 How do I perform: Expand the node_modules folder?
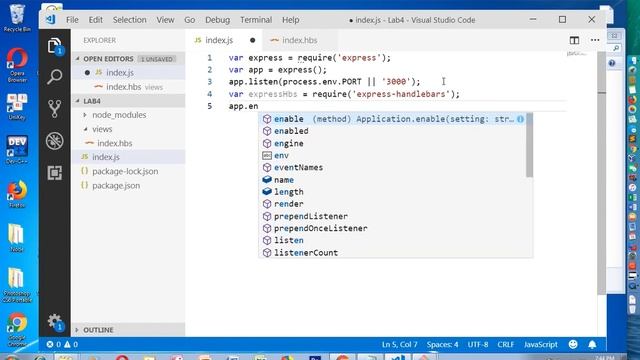point(128,115)
